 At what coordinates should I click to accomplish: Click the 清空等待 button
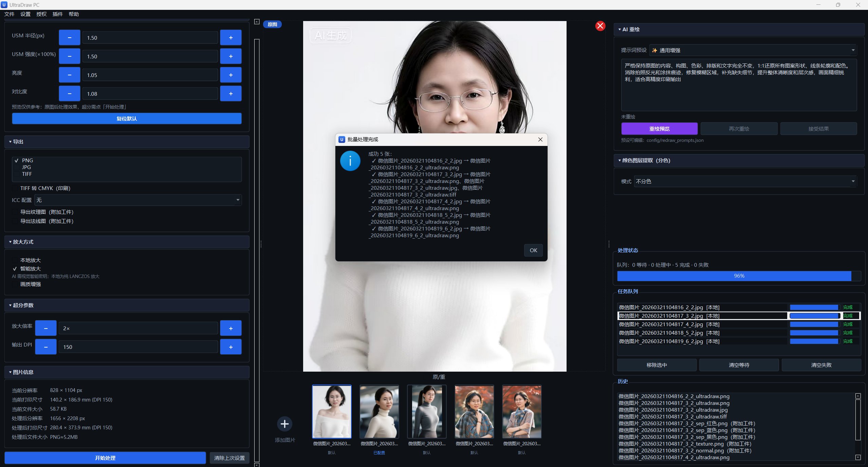(739, 365)
